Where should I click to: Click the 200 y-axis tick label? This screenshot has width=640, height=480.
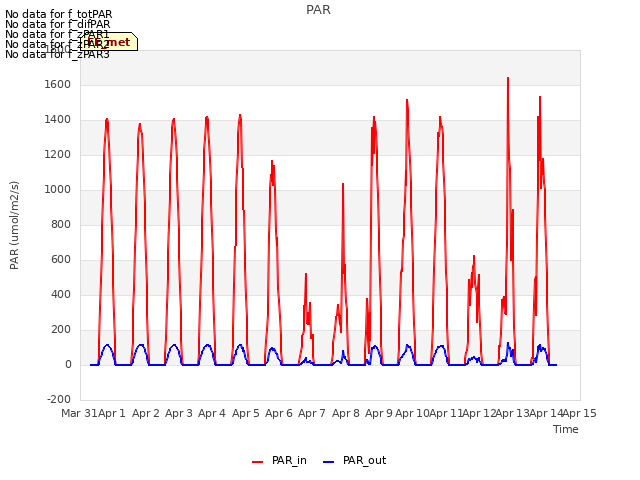[61, 330]
